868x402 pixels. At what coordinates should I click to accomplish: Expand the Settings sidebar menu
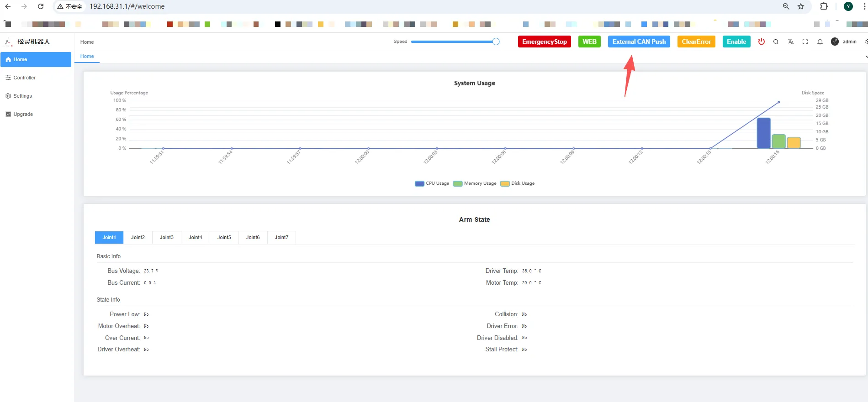coord(23,96)
